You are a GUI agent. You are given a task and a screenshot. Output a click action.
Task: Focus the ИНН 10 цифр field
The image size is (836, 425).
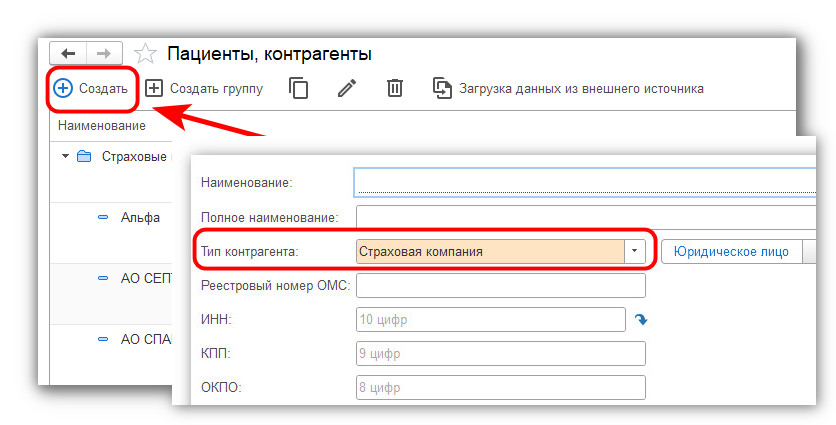(491, 319)
